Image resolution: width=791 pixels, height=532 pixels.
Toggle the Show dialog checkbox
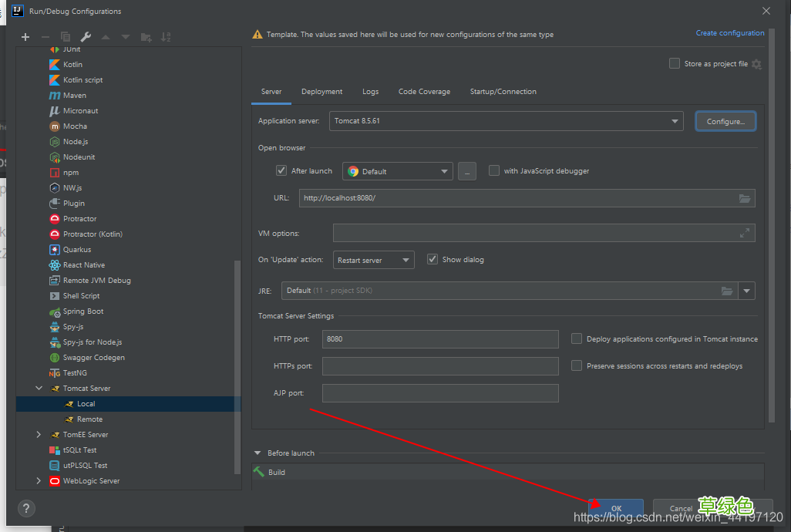[433, 260]
